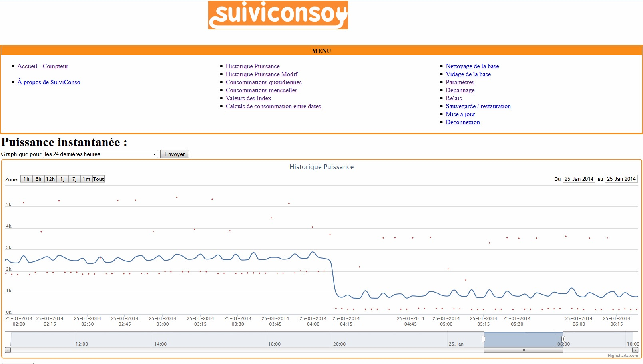Viewport: 643px width, 364px height.
Task: Click the 4k y-axis label
Action: [8, 226]
